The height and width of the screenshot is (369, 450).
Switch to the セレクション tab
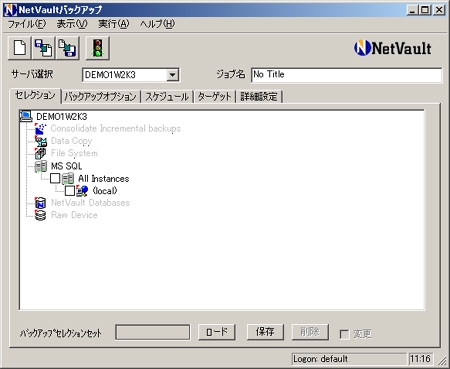(x=35, y=96)
